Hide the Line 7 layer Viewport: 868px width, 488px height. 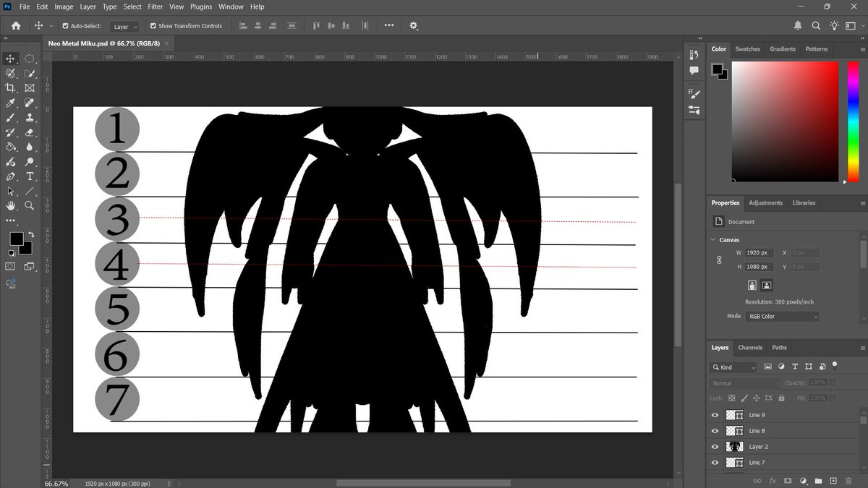point(715,463)
